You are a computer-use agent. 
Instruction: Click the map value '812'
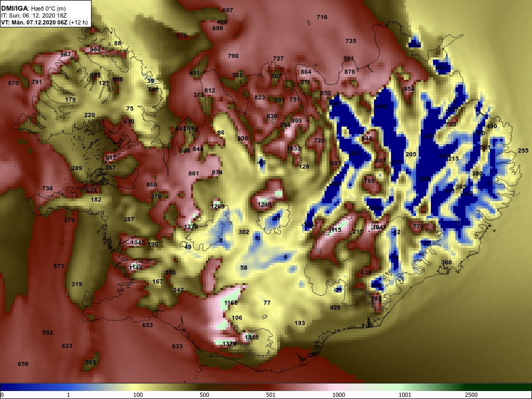click(210, 90)
